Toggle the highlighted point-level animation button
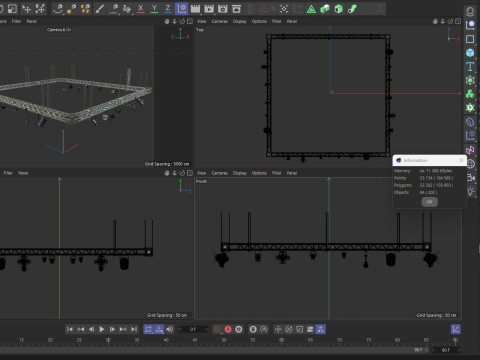This screenshot has width=480, height=360. tap(321, 329)
